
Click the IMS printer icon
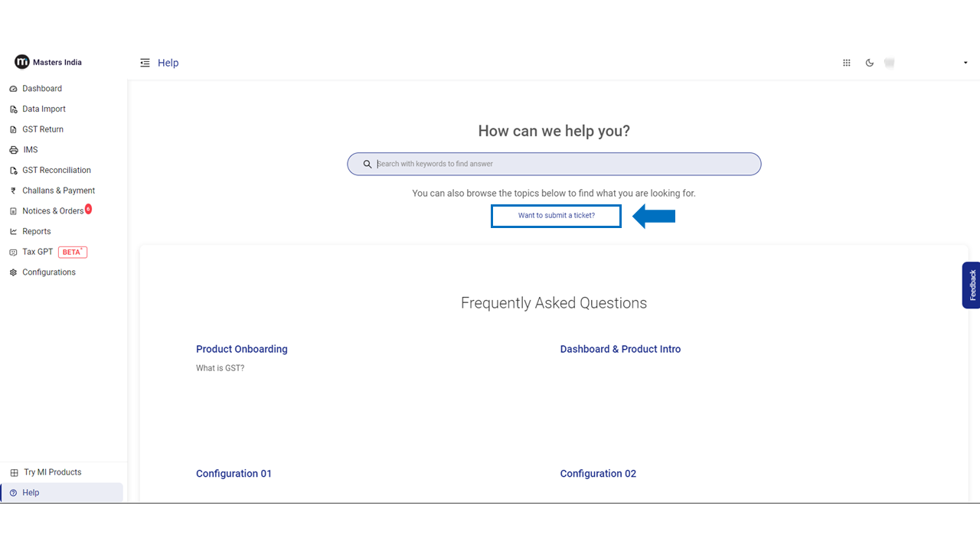14,150
